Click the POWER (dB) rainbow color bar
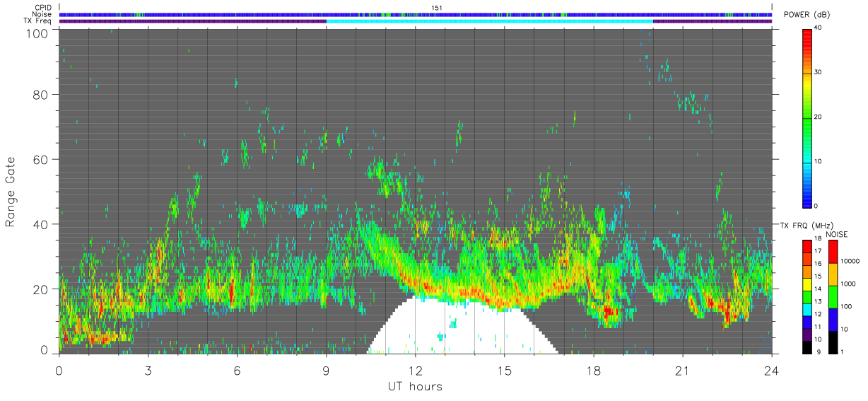The image size is (868, 401). [x=807, y=117]
